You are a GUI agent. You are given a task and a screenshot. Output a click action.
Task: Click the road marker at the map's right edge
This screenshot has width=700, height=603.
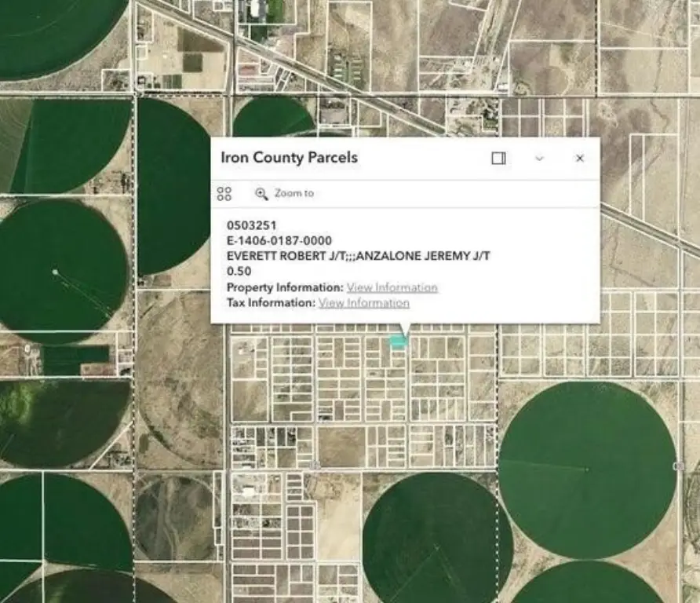[679, 466]
